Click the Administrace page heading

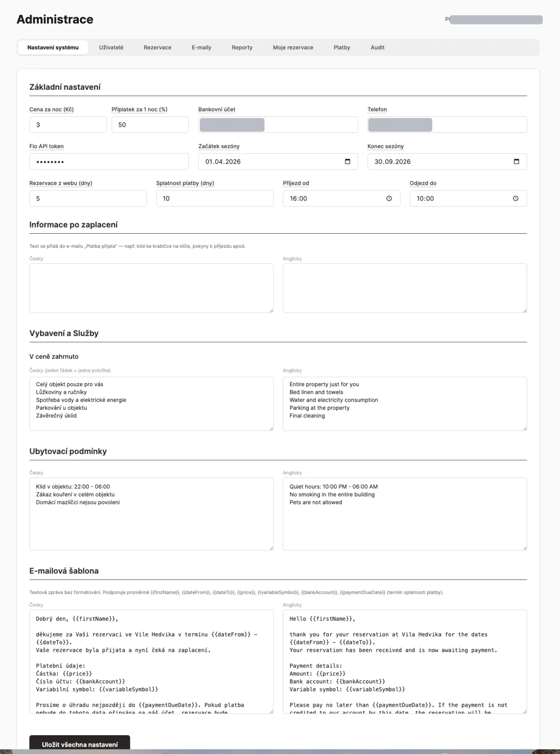[55, 19]
